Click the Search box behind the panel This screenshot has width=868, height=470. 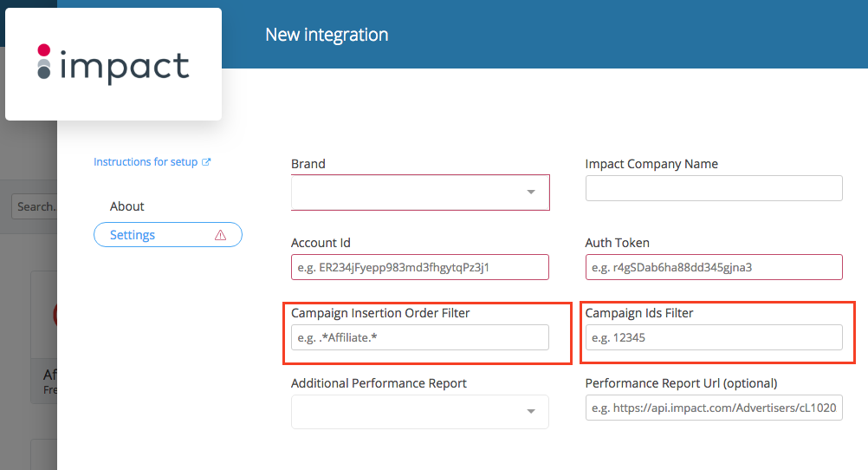point(35,206)
